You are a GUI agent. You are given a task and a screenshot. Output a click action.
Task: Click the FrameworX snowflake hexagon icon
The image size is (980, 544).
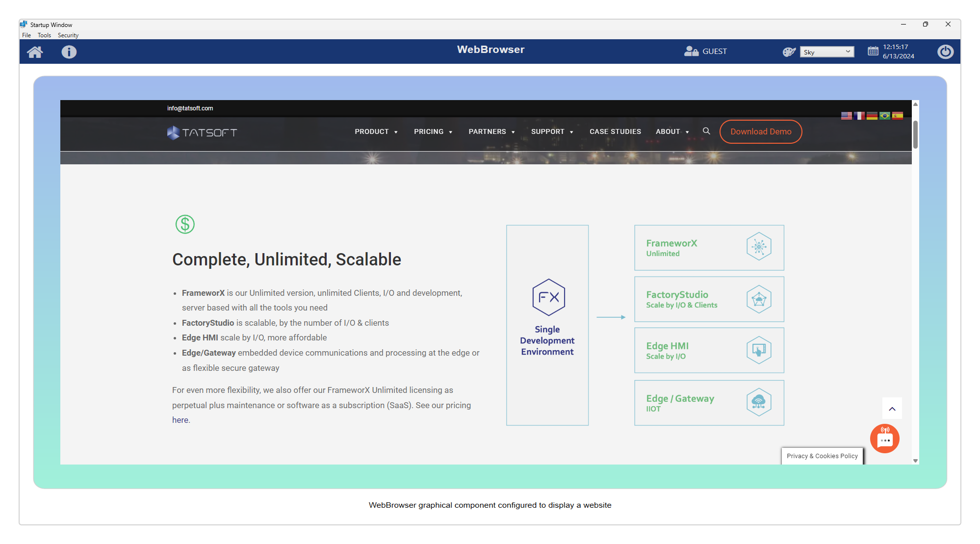click(759, 246)
